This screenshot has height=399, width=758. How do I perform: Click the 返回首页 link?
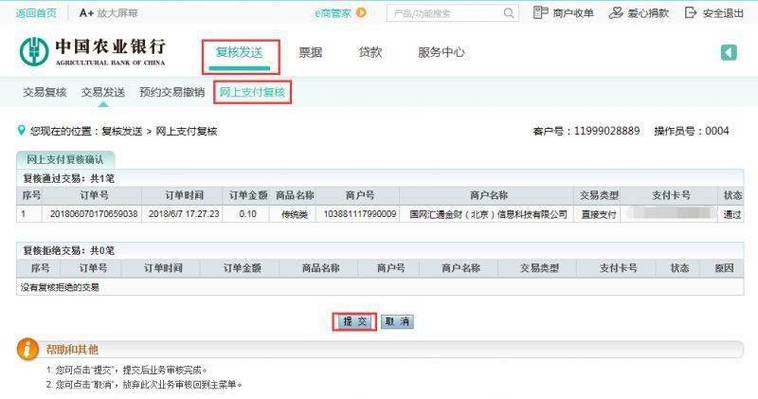tap(36, 13)
